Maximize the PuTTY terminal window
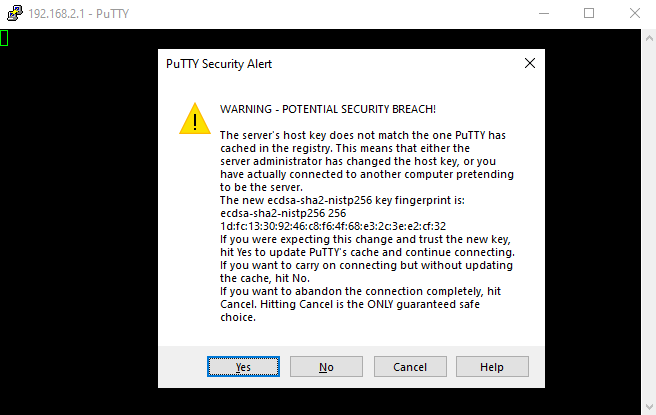This screenshot has width=656, height=415. click(x=589, y=13)
